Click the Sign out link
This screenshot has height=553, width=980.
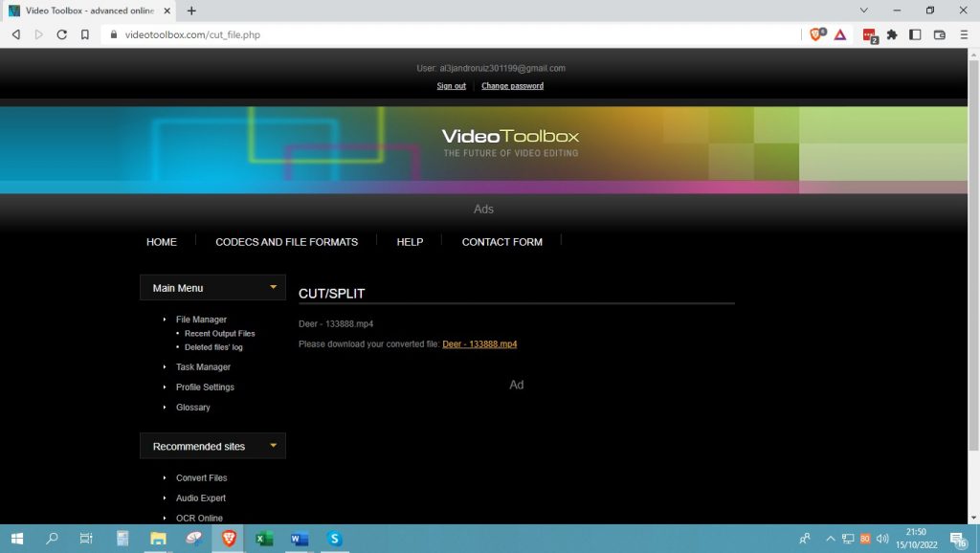451,86
